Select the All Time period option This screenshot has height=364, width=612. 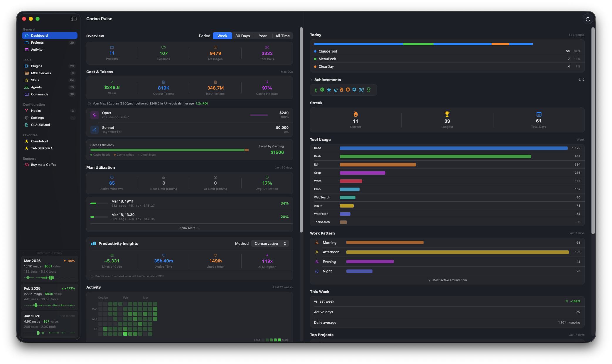pyautogui.click(x=282, y=36)
